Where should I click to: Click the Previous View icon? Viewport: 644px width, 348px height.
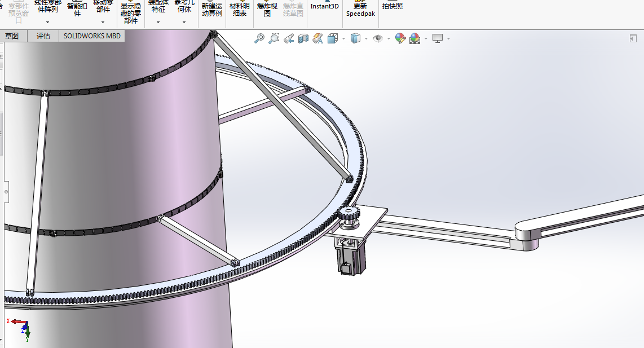(289, 38)
